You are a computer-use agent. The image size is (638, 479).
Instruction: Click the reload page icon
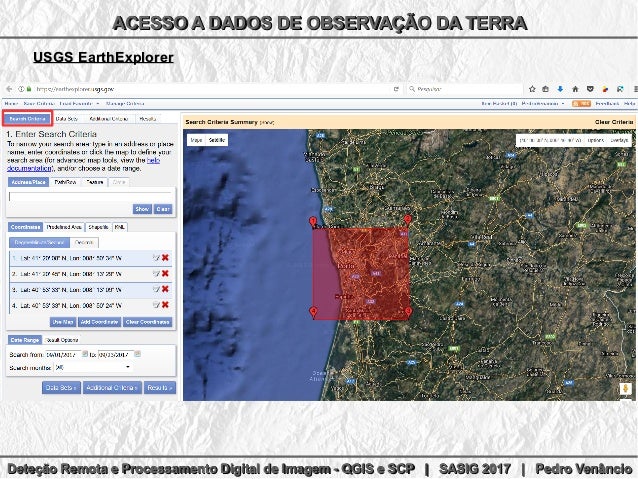point(396,89)
